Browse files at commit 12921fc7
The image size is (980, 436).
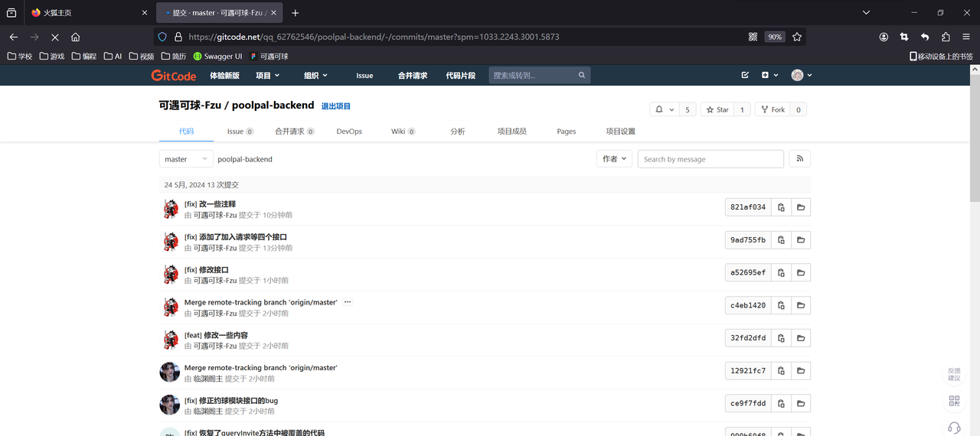point(801,371)
